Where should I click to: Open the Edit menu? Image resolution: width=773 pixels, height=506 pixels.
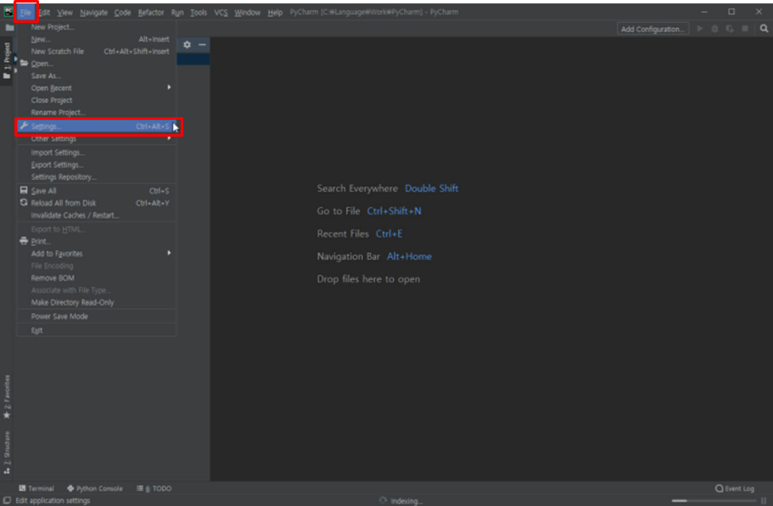click(x=44, y=12)
